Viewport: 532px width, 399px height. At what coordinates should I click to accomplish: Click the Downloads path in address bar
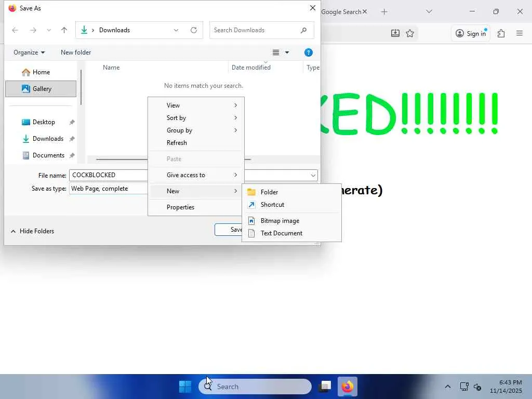point(114,30)
